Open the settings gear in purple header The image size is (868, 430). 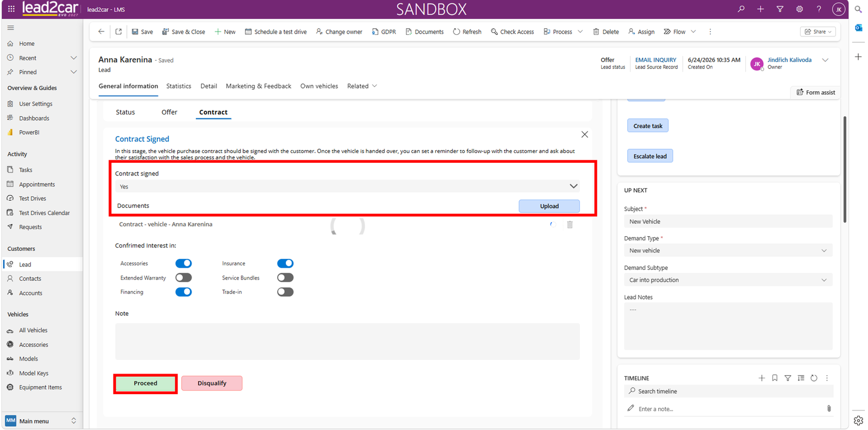pyautogui.click(x=799, y=9)
